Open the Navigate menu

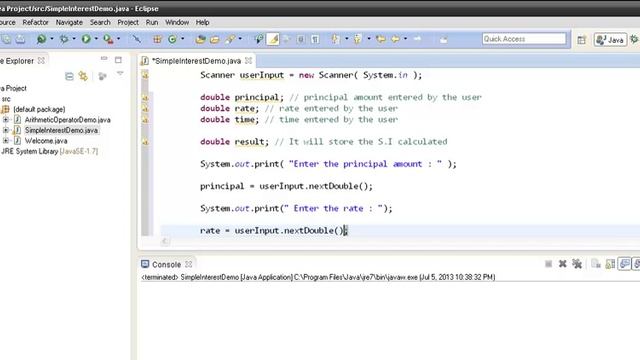point(69,22)
